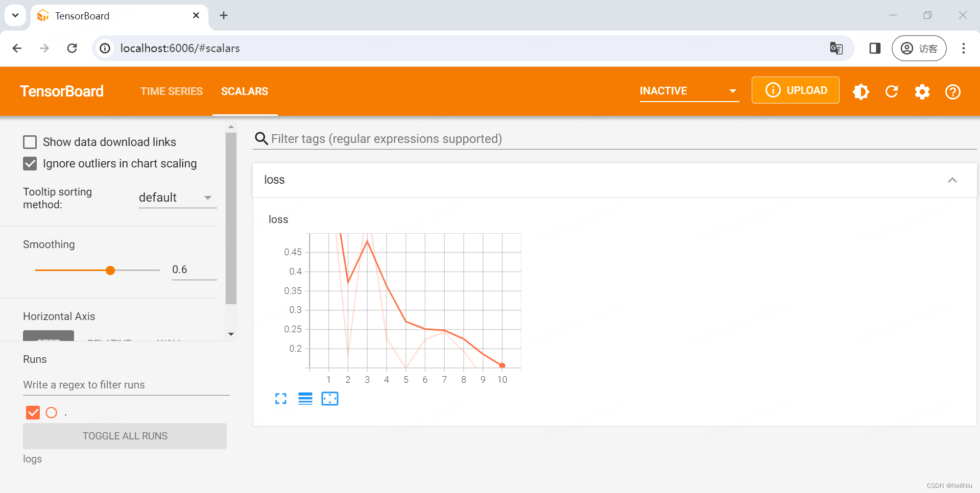This screenshot has width=980, height=493.
Task: Open the guest profile button
Action: click(x=919, y=48)
